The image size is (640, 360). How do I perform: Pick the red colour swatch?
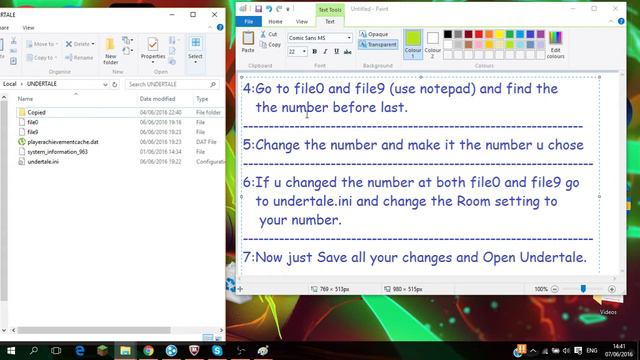[479, 34]
